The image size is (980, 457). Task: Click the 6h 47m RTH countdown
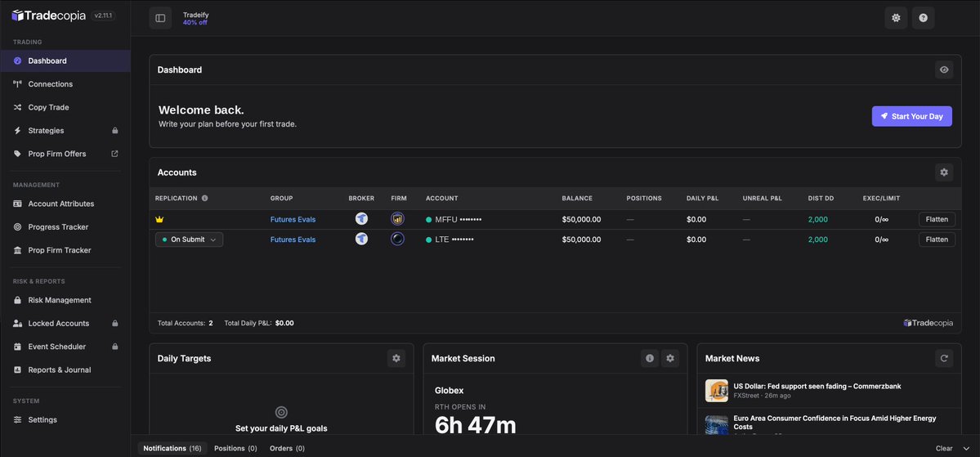476,425
